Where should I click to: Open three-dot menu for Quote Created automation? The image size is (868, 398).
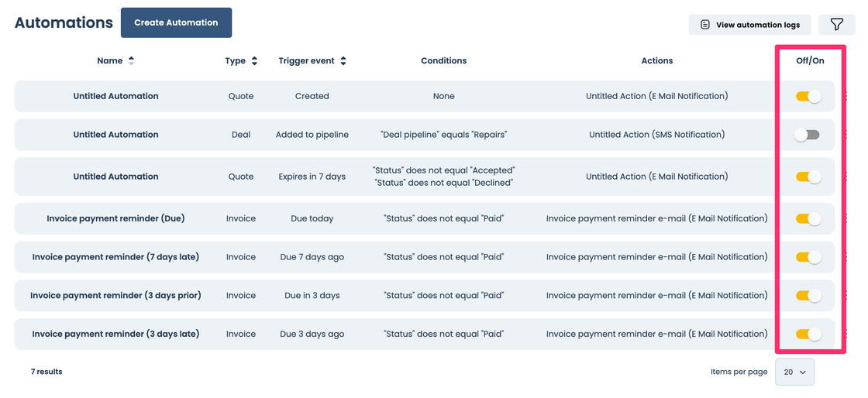(846, 96)
